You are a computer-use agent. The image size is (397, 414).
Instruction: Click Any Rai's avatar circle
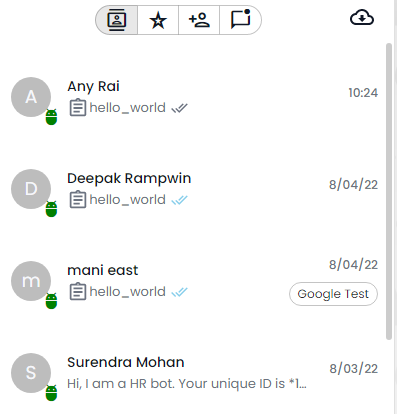point(31,97)
